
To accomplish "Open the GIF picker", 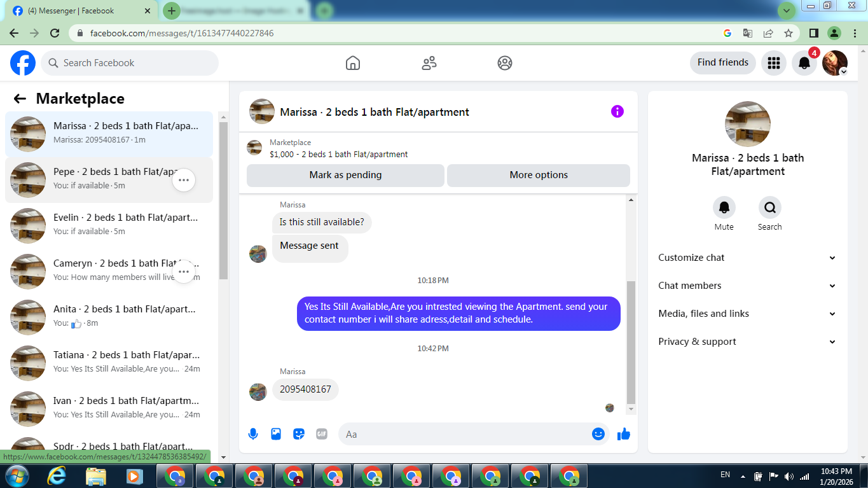I will coord(322,434).
